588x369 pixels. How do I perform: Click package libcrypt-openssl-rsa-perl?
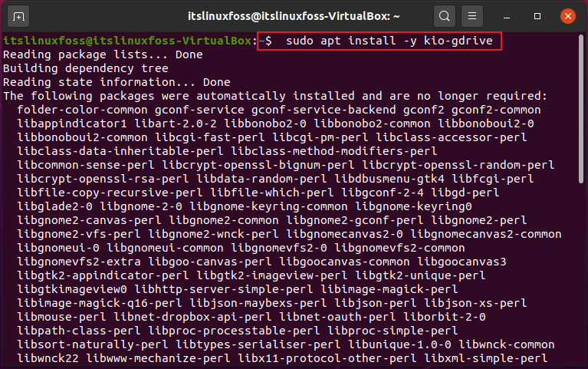coord(103,179)
